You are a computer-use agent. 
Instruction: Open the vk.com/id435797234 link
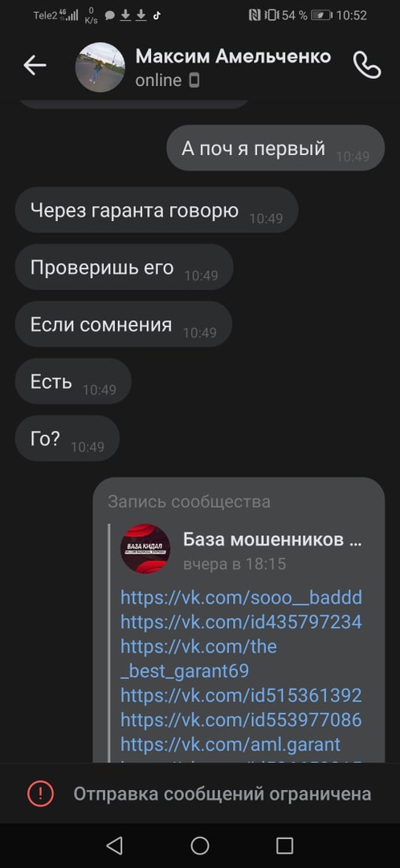241,621
